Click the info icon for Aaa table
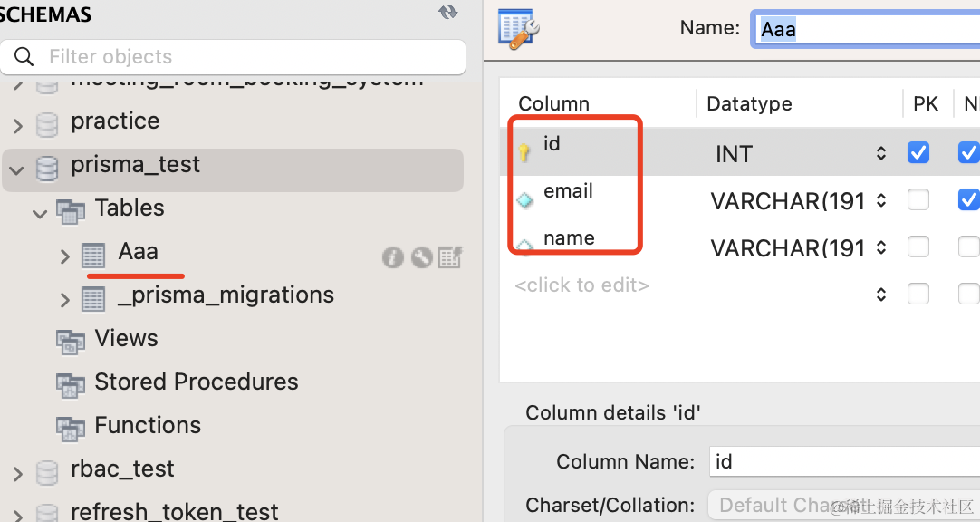980x522 pixels. coord(392,257)
